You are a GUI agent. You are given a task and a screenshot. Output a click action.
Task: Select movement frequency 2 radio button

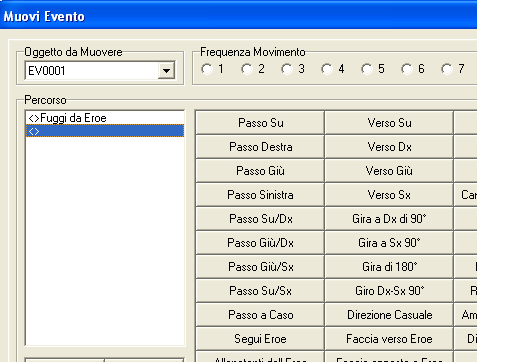pyautogui.click(x=247, y=69)
